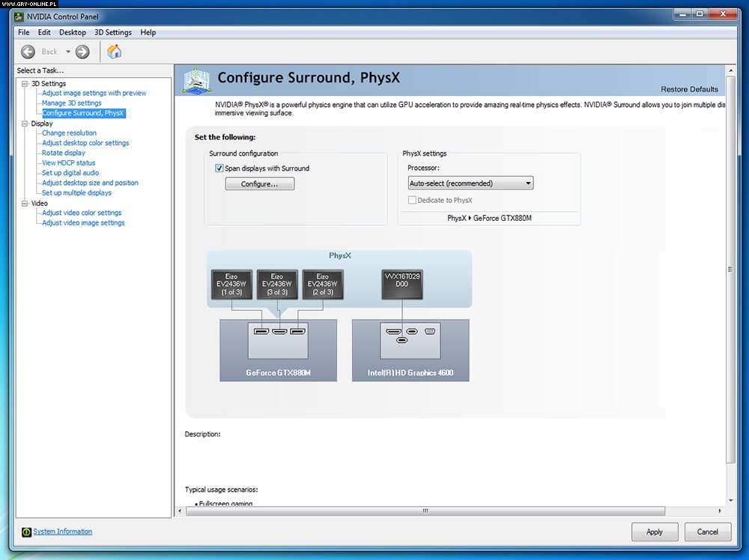Select the VVX16T029 D00 display icon
Image resolution: width=749 pixels, height=560 pixels.
coord(402,284)
